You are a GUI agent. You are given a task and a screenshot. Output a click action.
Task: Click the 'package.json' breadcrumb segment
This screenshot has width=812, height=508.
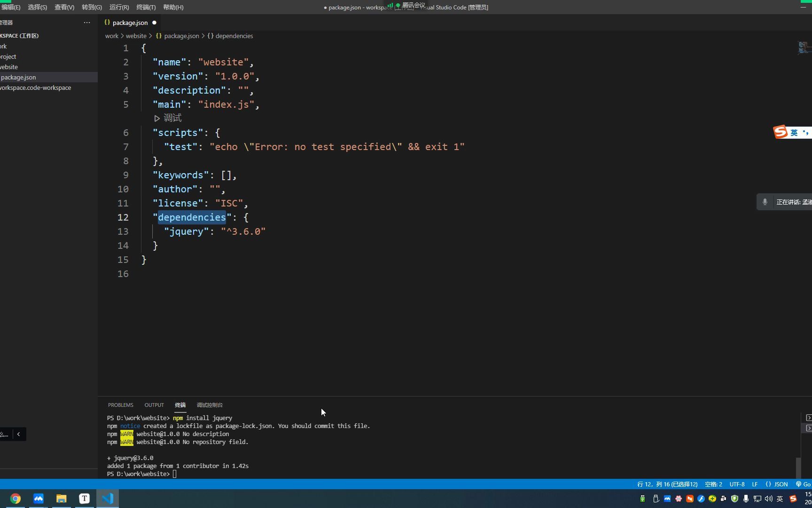[x=181, y=36]
